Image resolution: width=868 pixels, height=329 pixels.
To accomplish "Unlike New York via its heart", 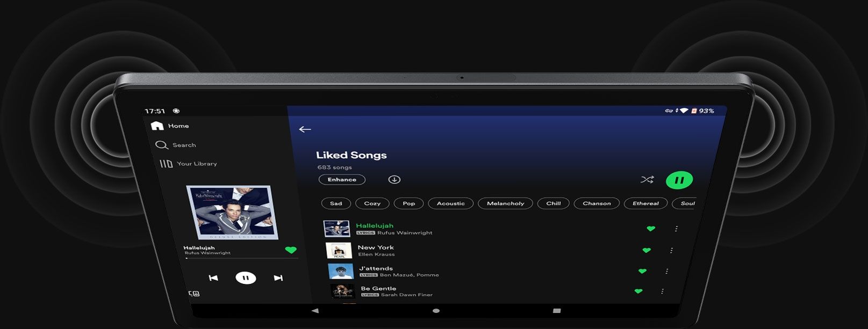I will point(647,250).
